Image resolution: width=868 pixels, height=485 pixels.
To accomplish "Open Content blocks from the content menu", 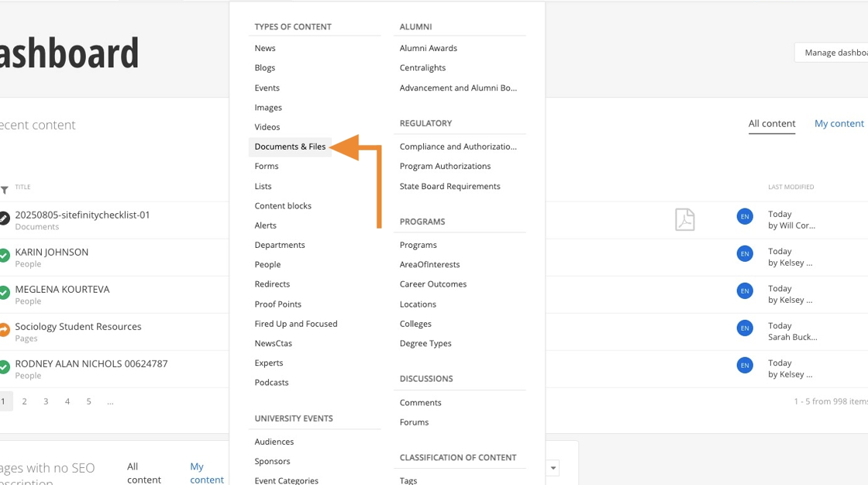I will 283,205.
